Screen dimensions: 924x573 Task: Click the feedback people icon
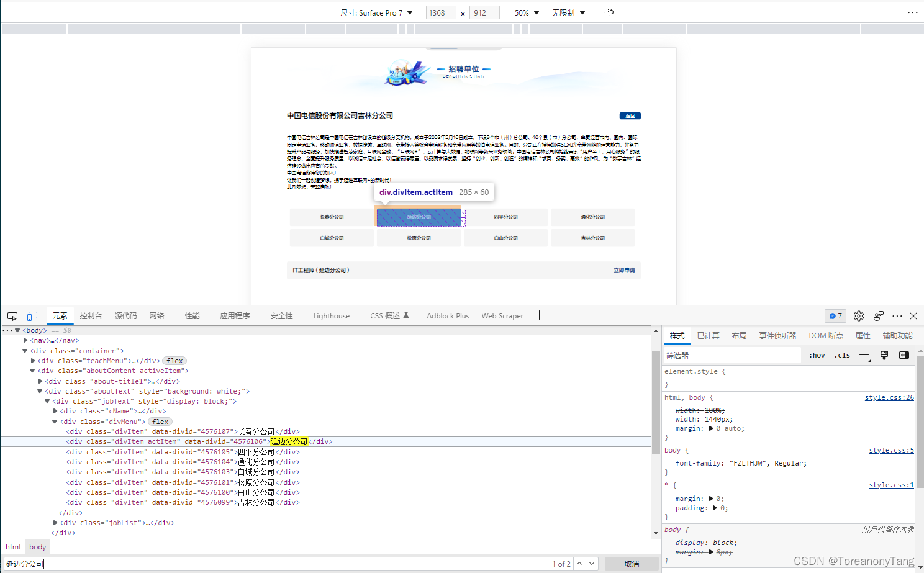879,316
